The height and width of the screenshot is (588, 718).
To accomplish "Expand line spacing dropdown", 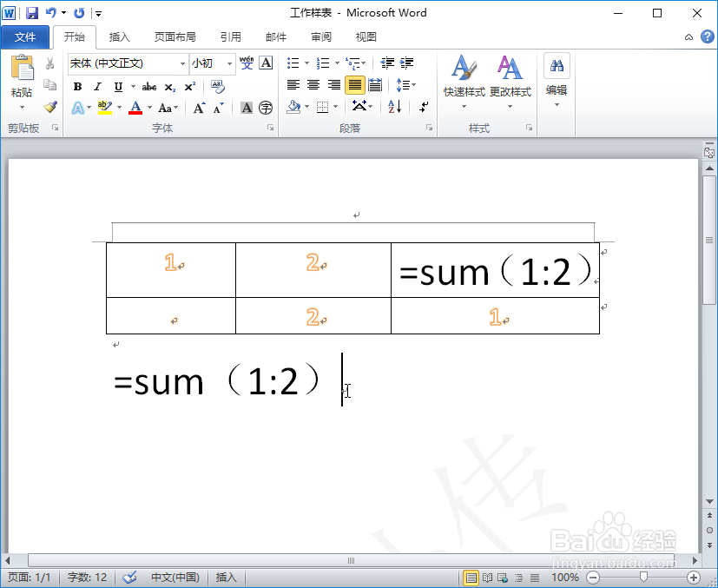I will coord(413,85).
